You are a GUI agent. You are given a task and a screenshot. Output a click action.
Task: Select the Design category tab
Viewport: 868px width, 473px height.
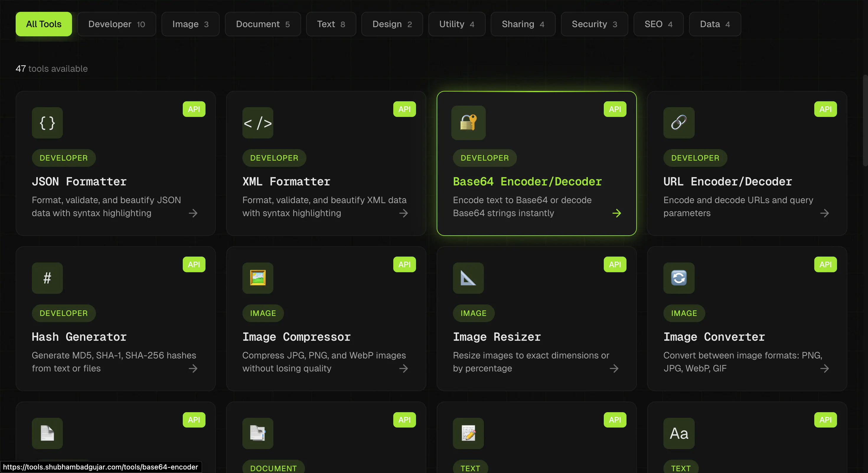coord(392,24)
